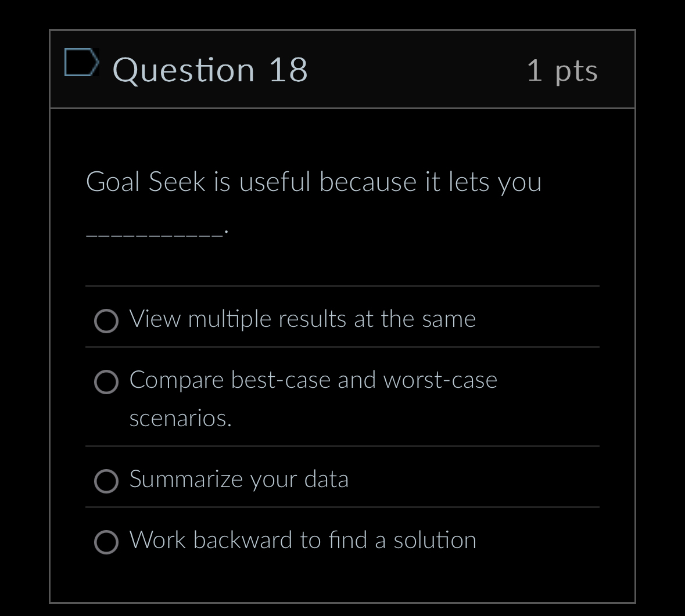Click the second line 'scenarios.' of the second answer
This screenshot has width=685, height=616.
click(x=181, y=419)
